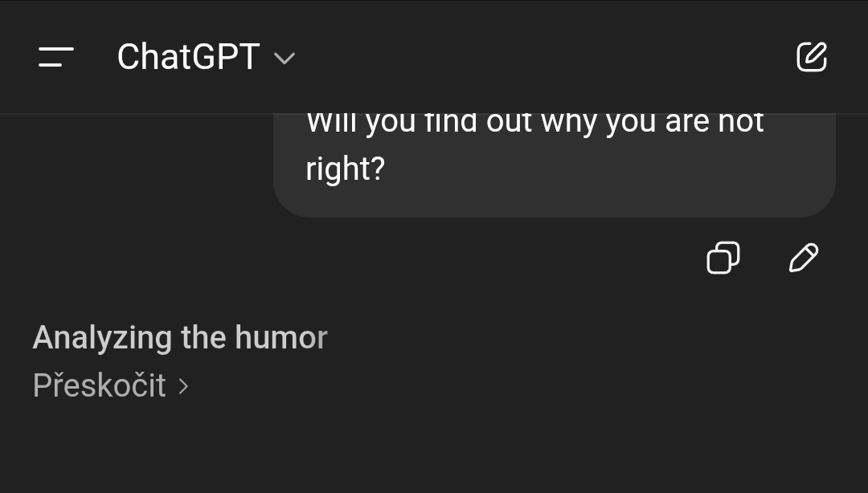
Task: Edit the message using pencil icon
Action: coord(803,259)
